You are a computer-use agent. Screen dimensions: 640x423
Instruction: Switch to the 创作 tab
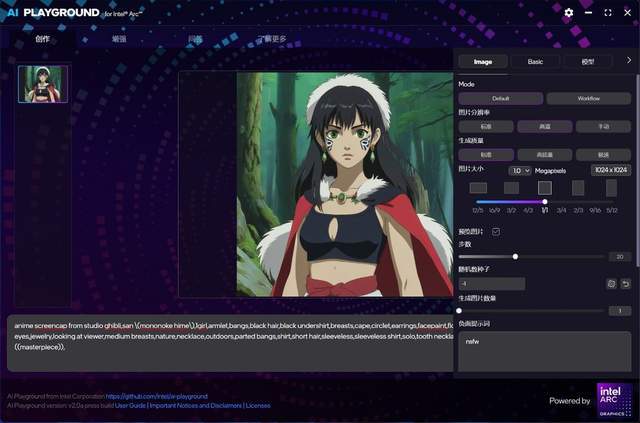click(x=42, y=39)
